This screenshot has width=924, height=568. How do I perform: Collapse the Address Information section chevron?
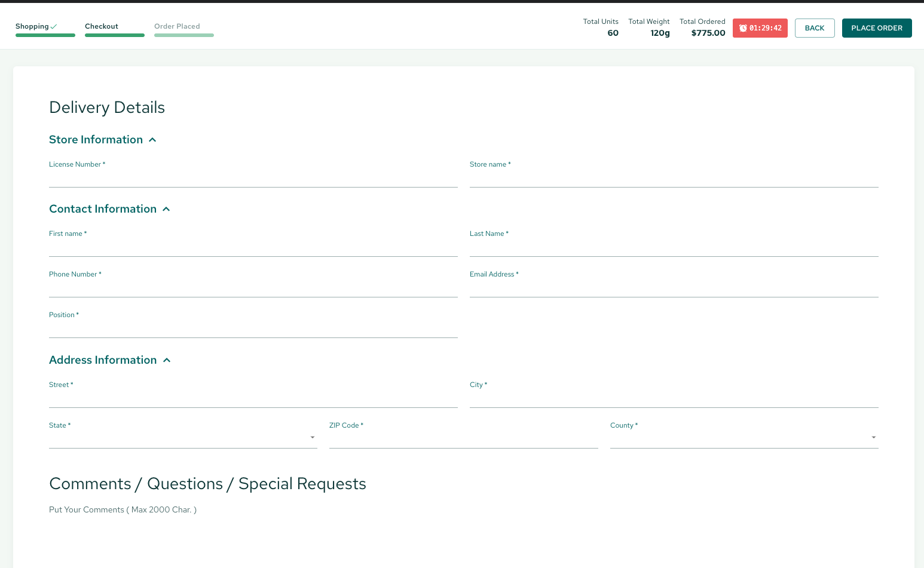[x=167, y=360]
